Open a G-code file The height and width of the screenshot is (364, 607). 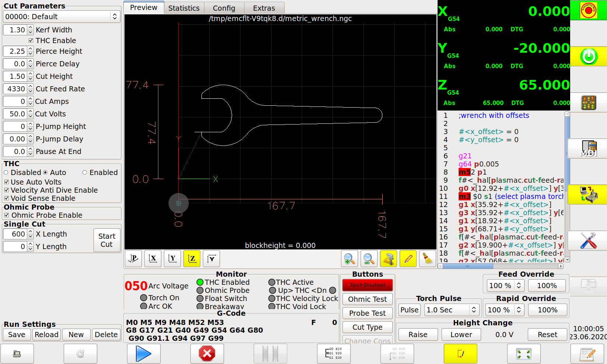17,354
